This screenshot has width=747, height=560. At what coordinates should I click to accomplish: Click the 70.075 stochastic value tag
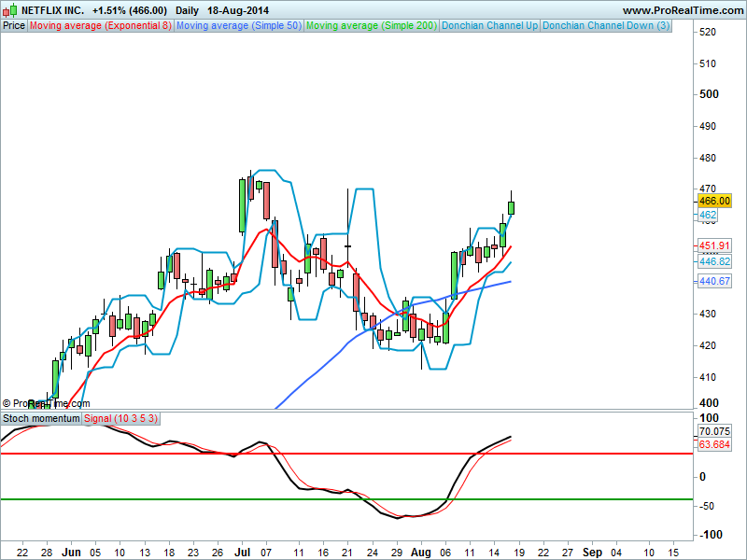tap(714, 431)
